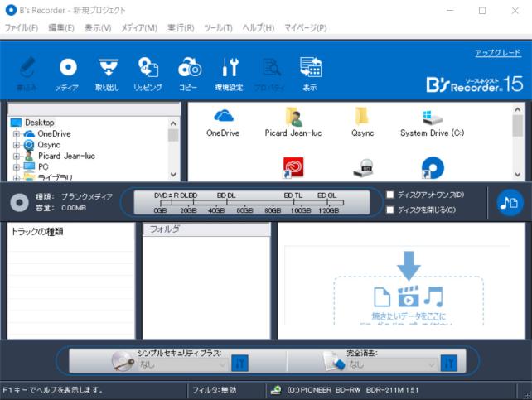This screenshot has height=400, width=532.
Task: Open the ツール(T) menu
Action: (x=219, y=28)
